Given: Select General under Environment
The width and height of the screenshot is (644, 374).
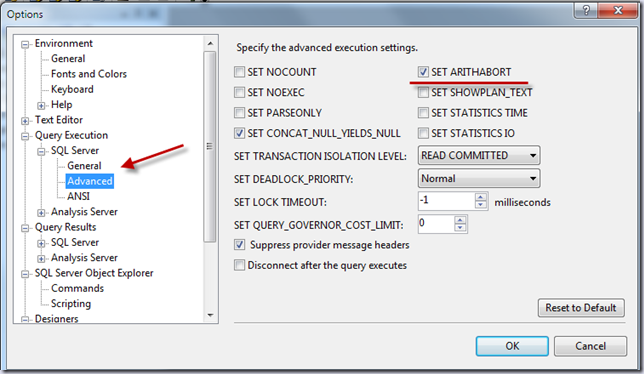Looking at the screenshot, I should [x=68, y=59].
